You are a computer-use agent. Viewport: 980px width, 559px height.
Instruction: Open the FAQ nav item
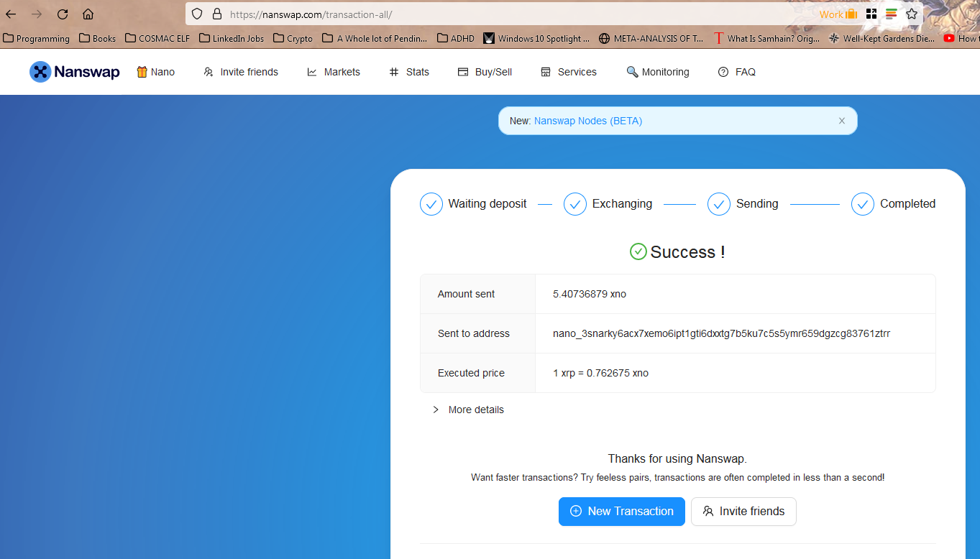[x=737, y=72]
